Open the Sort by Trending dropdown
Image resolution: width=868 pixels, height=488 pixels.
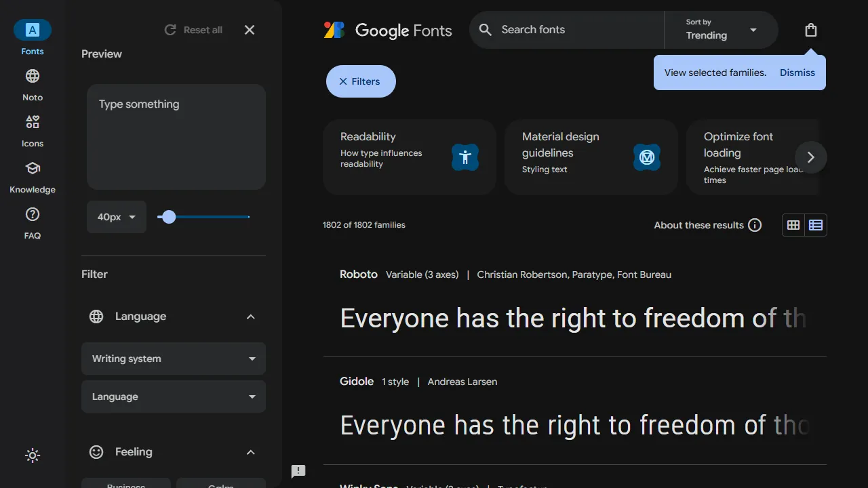[x=721, y=30]
